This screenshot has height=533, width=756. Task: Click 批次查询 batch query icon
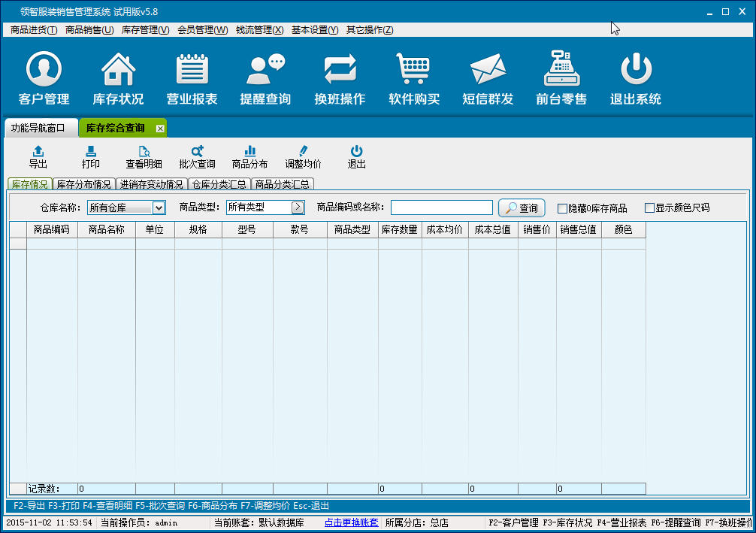point(197,157)
